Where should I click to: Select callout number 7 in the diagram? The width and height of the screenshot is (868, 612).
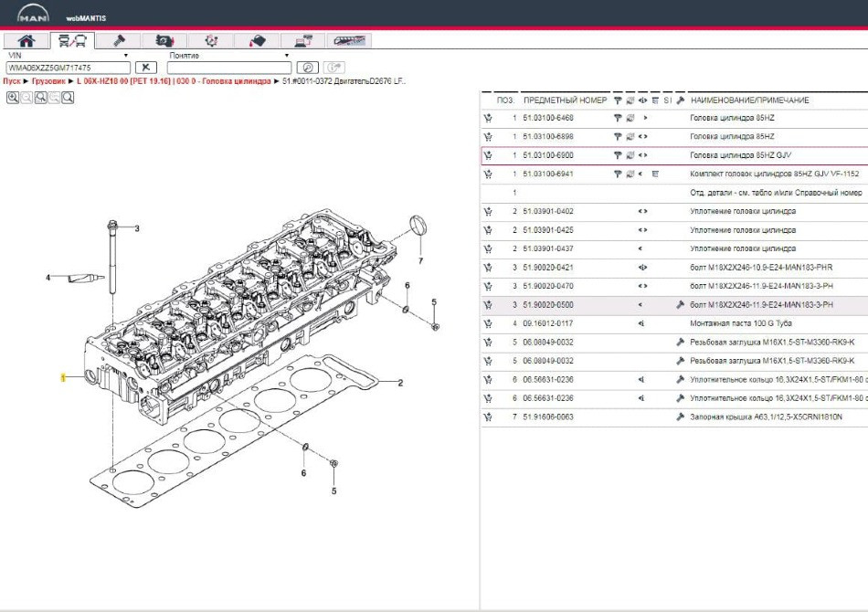point(420,260)
